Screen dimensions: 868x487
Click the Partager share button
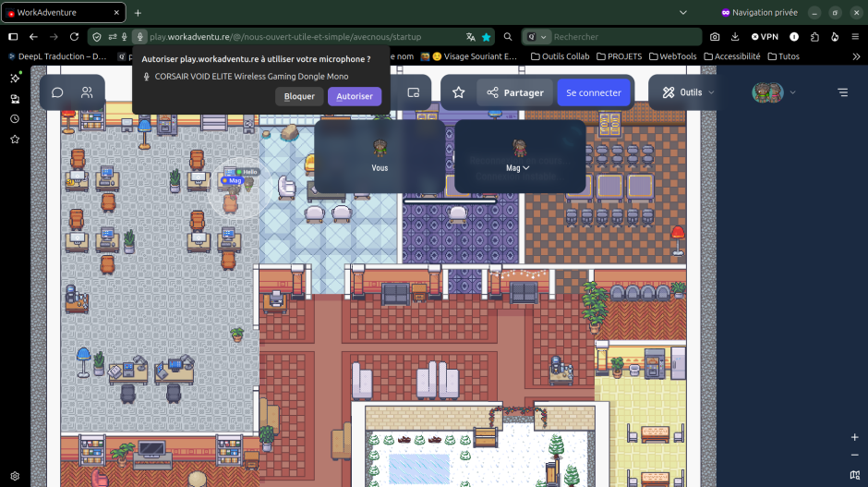[515, 92]
